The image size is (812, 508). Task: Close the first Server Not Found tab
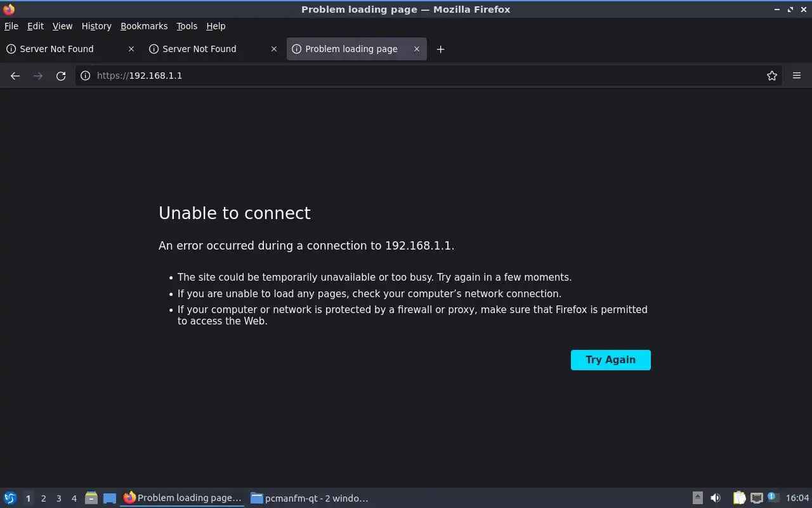point(131,49)
